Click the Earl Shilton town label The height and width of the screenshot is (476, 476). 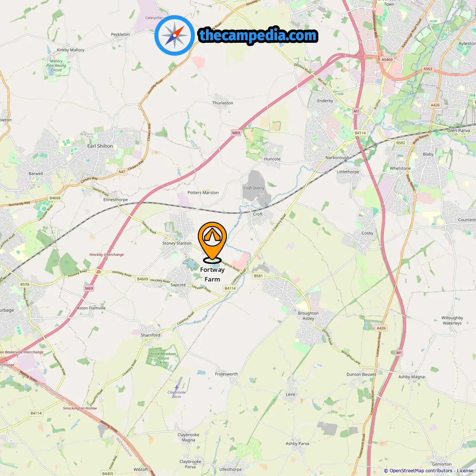point(100,146)
